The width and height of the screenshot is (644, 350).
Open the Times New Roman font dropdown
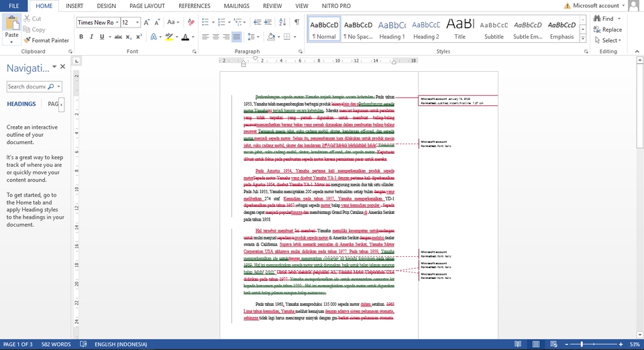[115, 22]
